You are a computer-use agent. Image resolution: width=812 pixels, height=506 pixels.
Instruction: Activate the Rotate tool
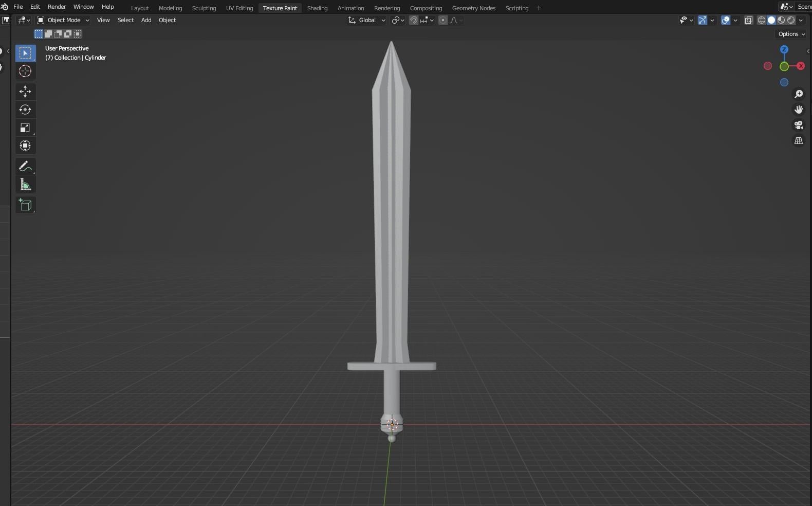pyautogui.click(x=25, y=110)
